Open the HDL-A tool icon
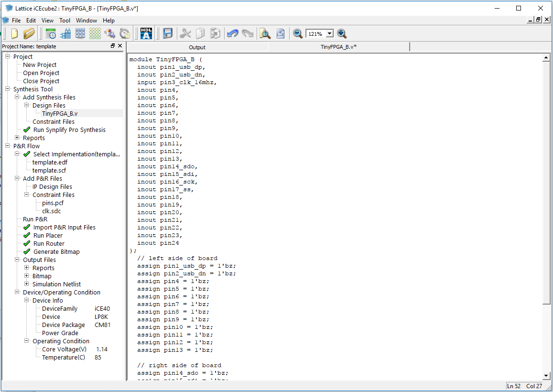Image resolution: width=553 pixels, height=392 pixels. point(146,33)
